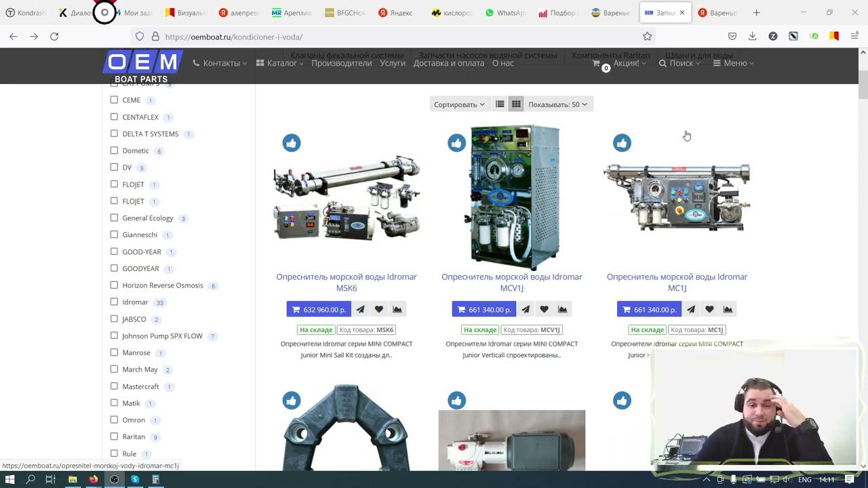Open the Опреснитель морской воды Idromar MCV1J link
Screen dimensions: 868x488
click(x=512, y=282)
